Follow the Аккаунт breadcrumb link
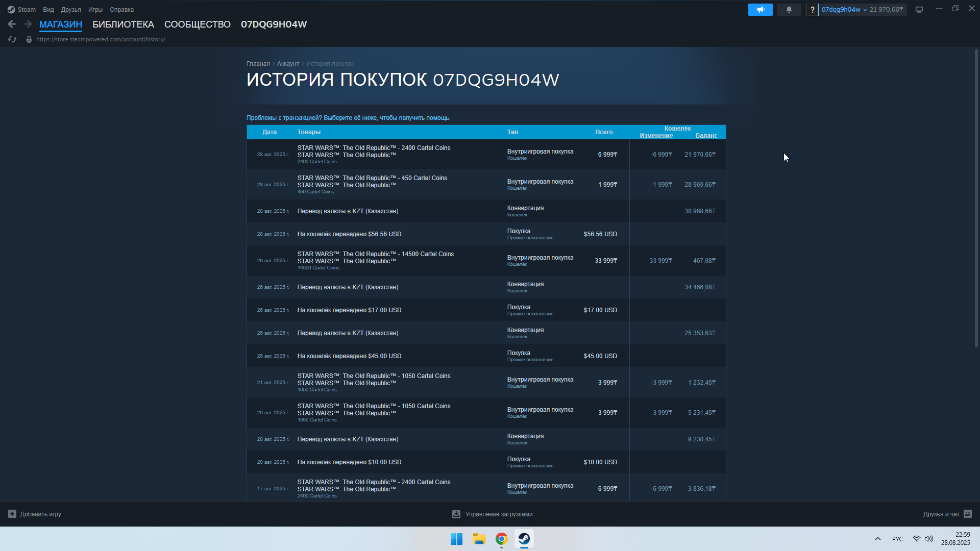The width and height of the screenshot is (980, 551). [x=288, y=64]
